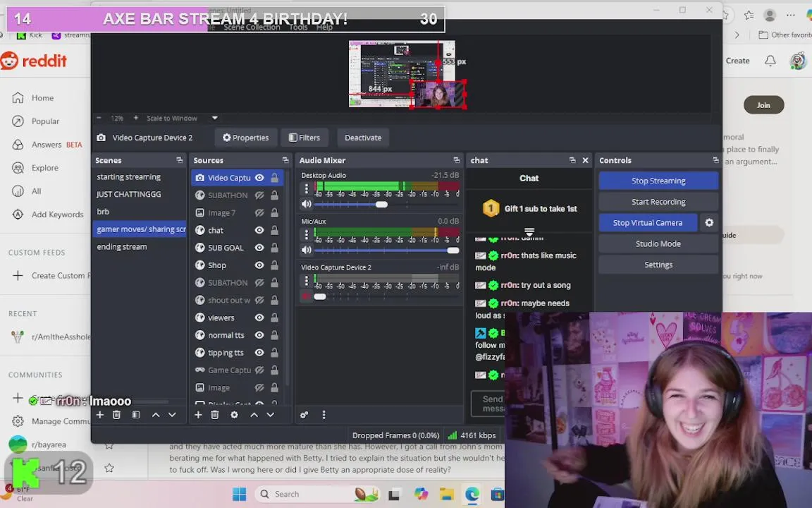Close the chat dock
Screen dimensions: 812x508
point(585,160)
